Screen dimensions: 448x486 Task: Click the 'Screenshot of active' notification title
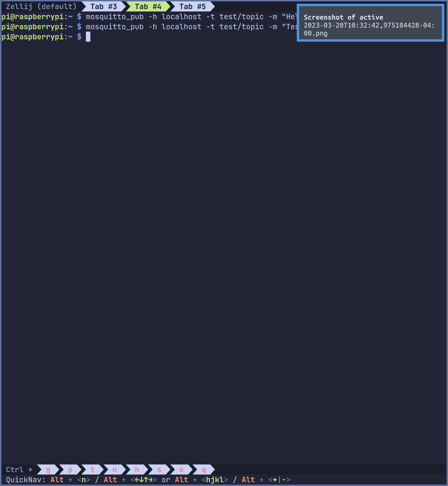click(343, 17)
